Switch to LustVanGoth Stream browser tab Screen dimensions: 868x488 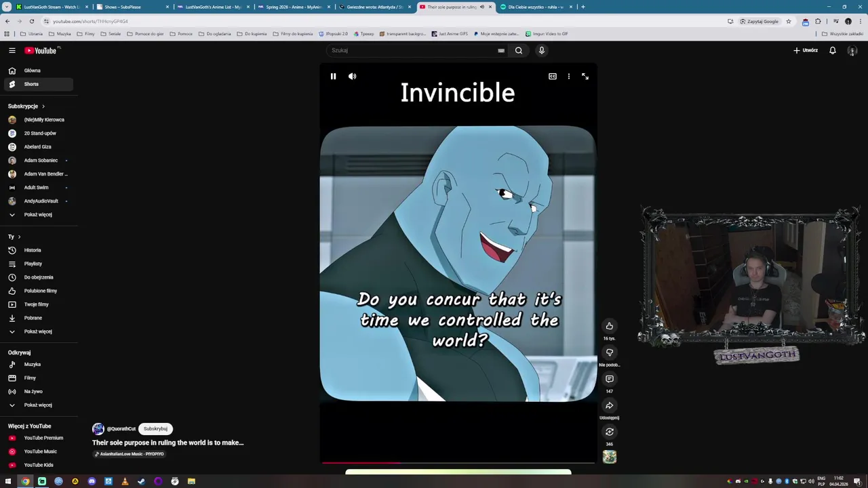pos(52,7)
